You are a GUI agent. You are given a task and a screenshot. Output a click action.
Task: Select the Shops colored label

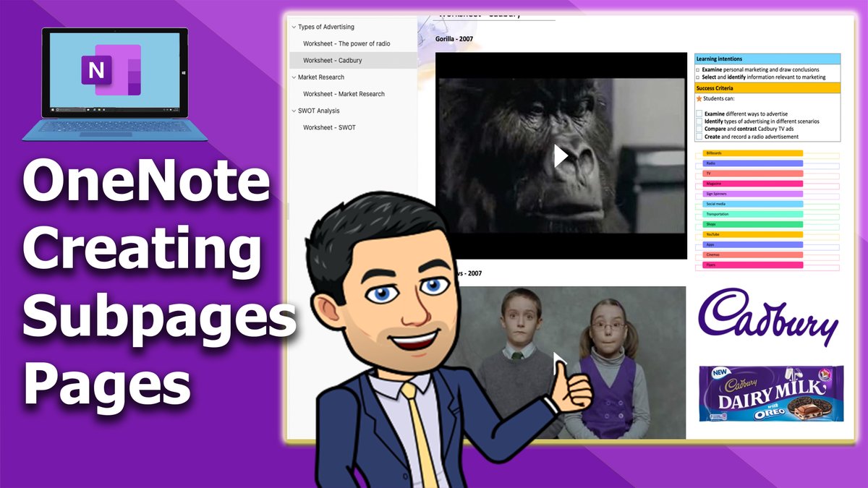(x=752, y=224)
